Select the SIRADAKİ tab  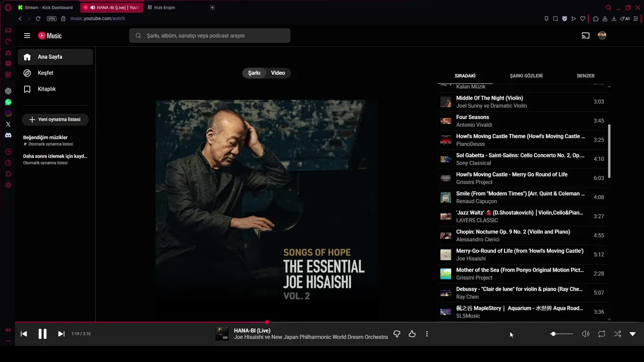(x=465, y=76)
